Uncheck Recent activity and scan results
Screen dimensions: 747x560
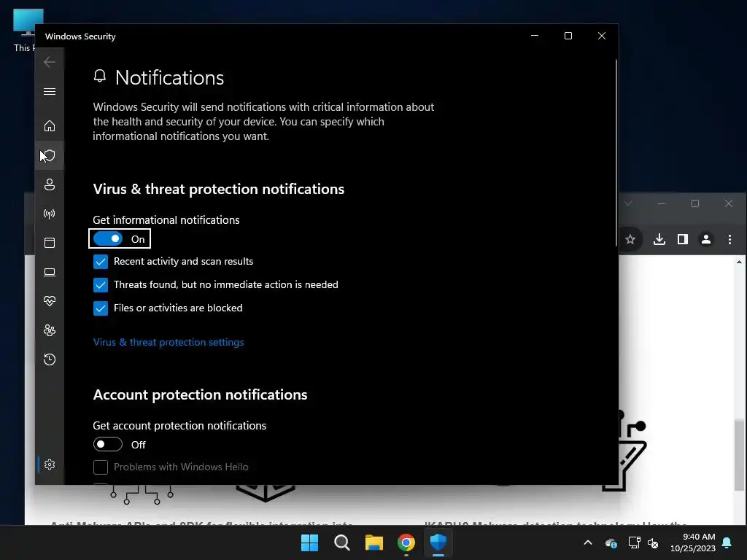click(101, 262)
